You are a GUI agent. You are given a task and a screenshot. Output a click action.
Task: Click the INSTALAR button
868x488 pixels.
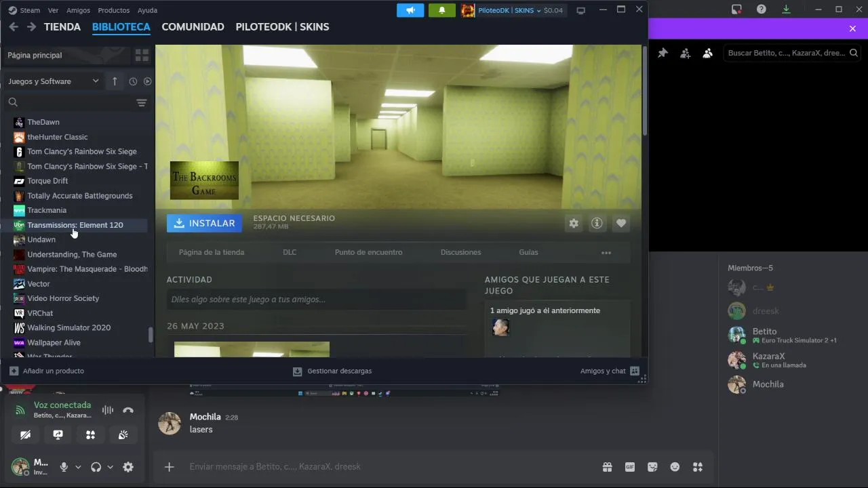204,223
